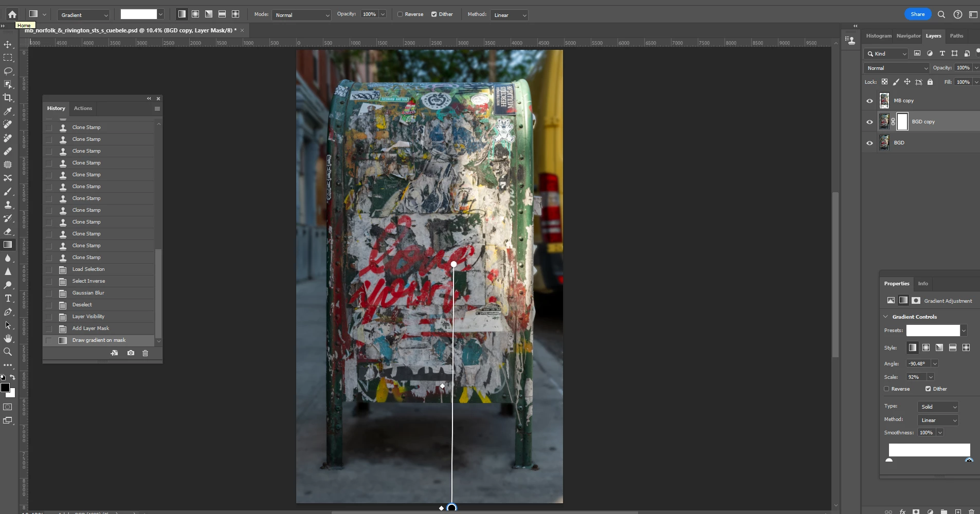This screenshot has width=980, height=514.
Task: Select the Deselect history state
Action: (x=99, y=305)
